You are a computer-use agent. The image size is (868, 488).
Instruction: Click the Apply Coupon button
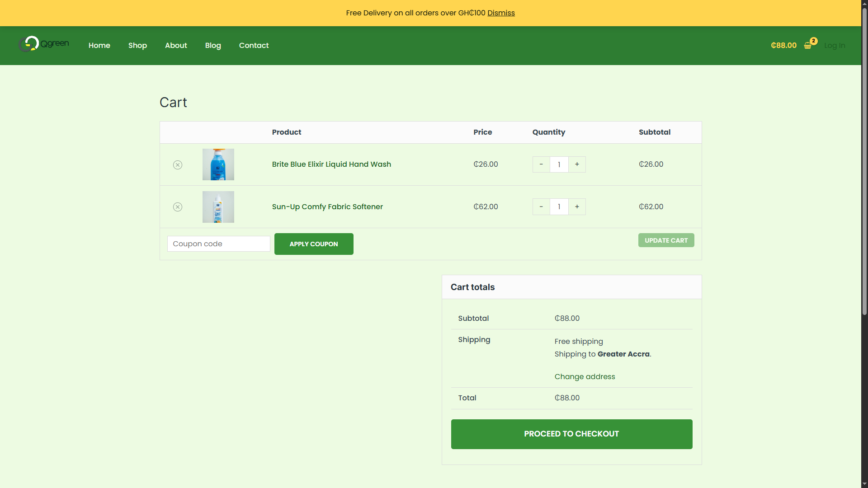[x=314, y=244]
